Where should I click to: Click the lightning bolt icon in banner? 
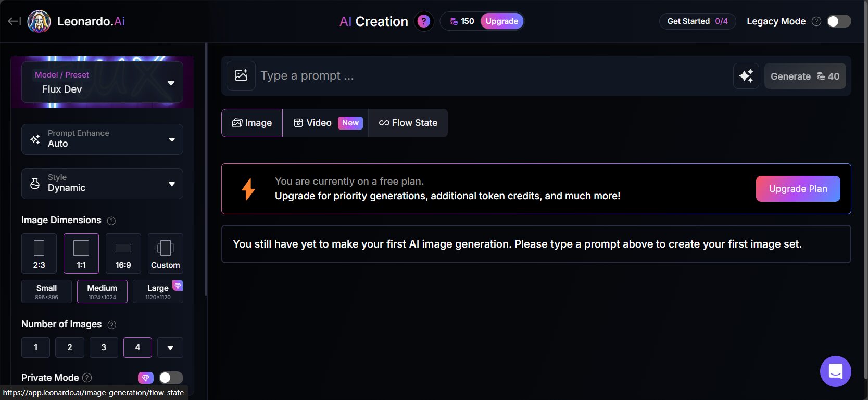point(248,189)
